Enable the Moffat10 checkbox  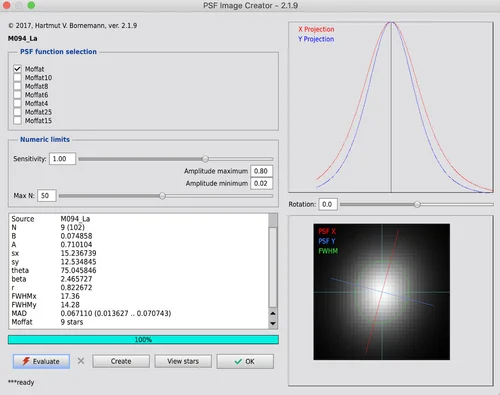click(17, 77)
